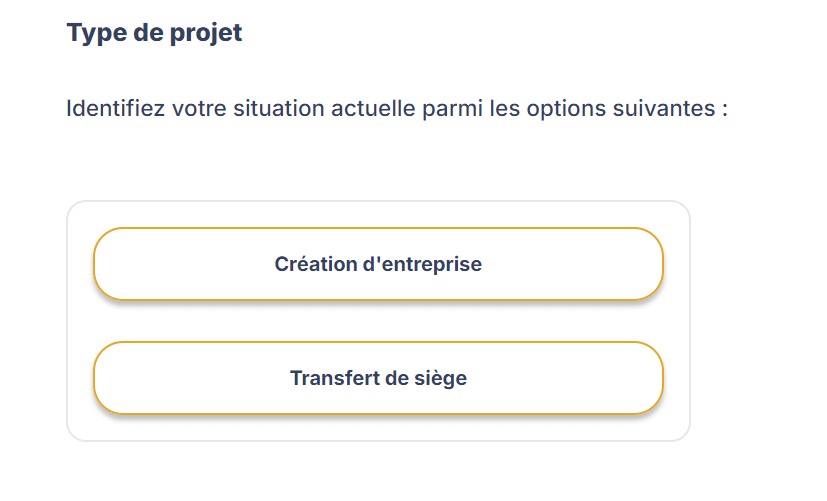Pick the second project type choice
The image size is (827, 501).
click(x=378, y=378)
